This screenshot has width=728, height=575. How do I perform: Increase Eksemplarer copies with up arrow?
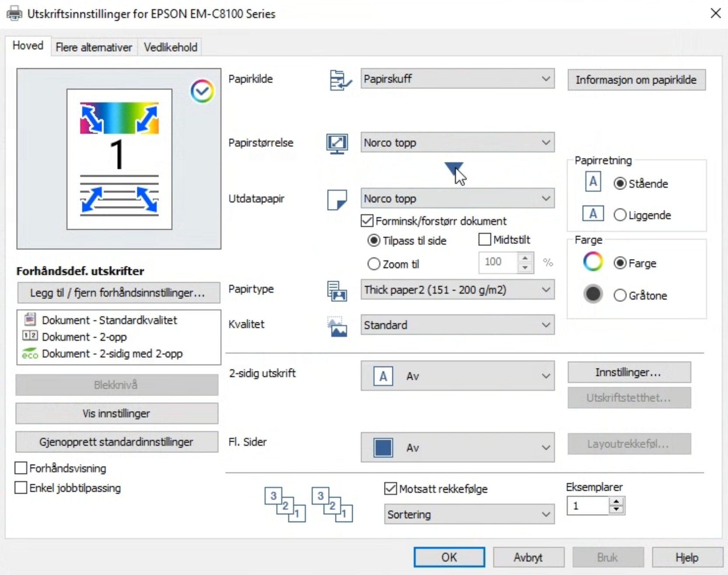(616, 501)
